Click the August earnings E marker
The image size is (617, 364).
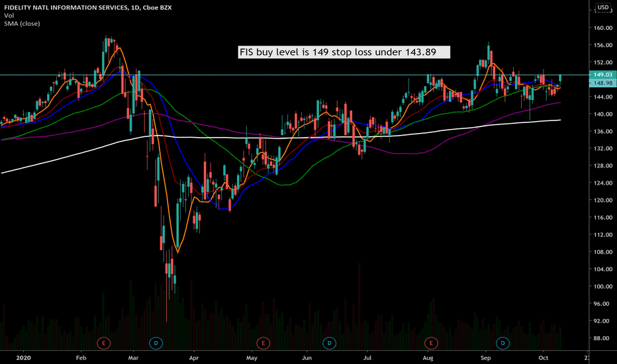431,343
